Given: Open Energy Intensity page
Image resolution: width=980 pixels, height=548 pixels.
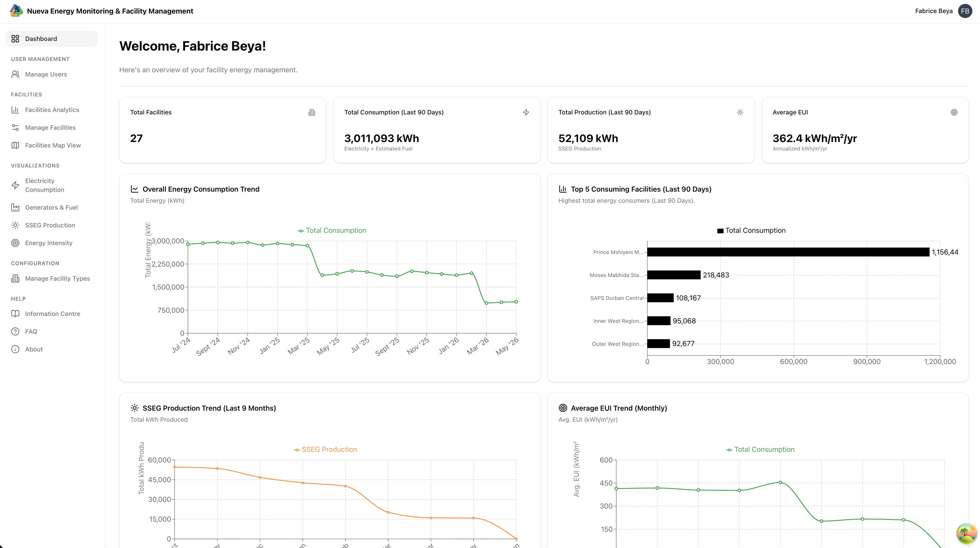Looking at the screenshot, I should [x=52, y=243].
